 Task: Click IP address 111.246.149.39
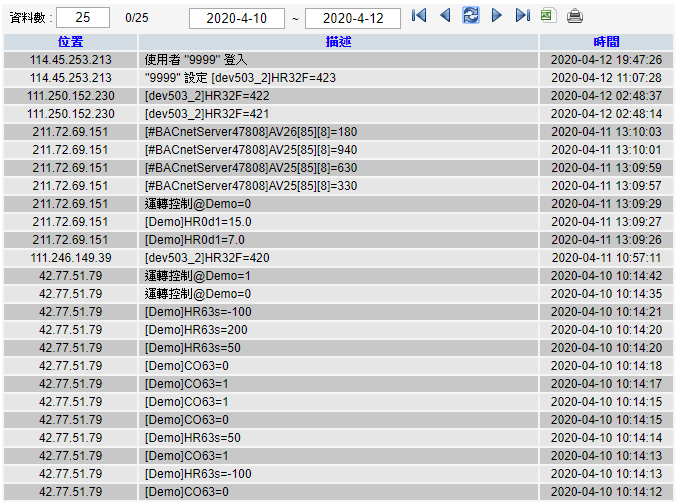point(71,258)
